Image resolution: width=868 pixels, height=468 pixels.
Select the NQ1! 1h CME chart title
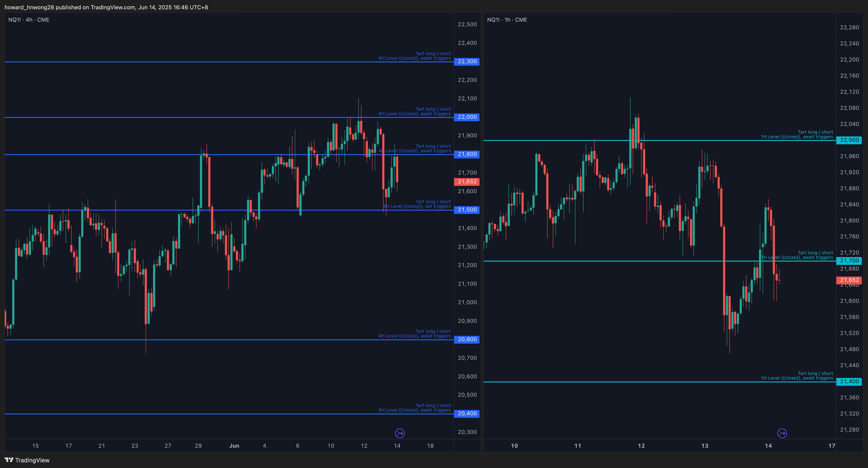507,20
